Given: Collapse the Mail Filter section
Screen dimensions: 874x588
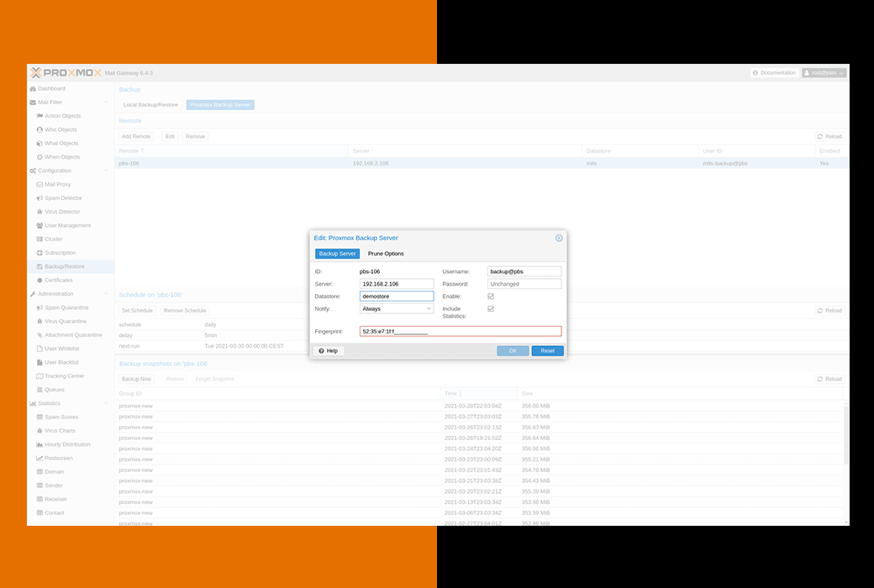Looking at the screenshot, I should 106,102.
